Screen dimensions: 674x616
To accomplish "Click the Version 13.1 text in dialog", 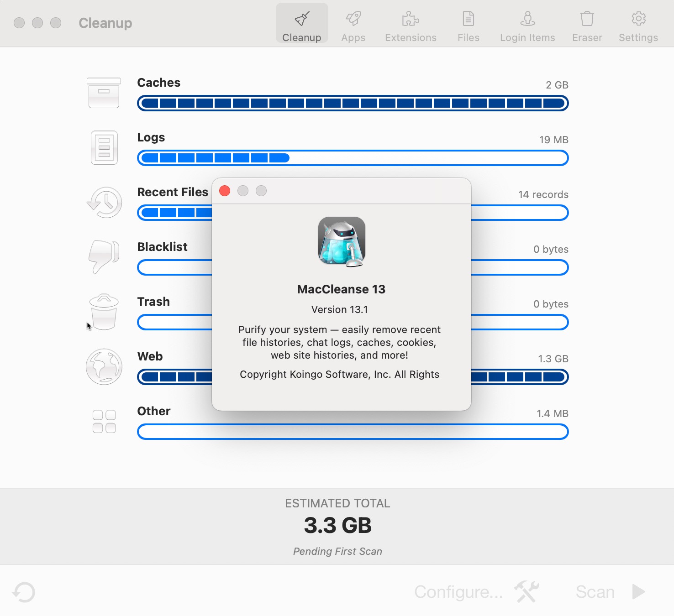I will point(340,309).
